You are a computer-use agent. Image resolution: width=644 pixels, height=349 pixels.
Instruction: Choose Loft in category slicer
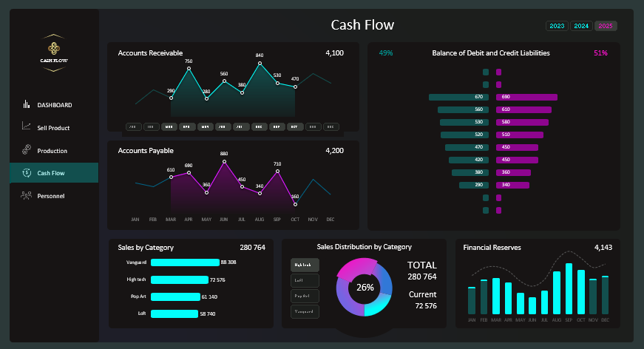(305, 280)
